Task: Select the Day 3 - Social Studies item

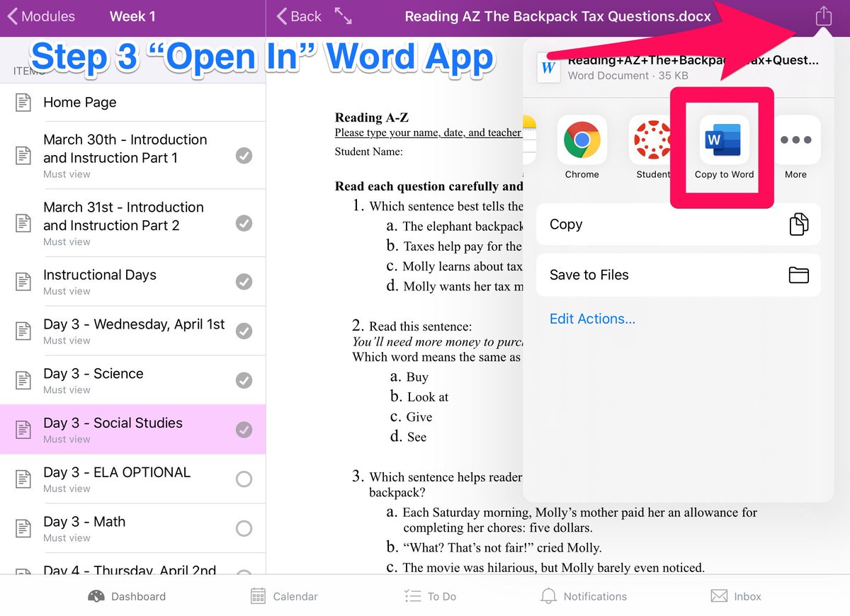Action: 132,429
